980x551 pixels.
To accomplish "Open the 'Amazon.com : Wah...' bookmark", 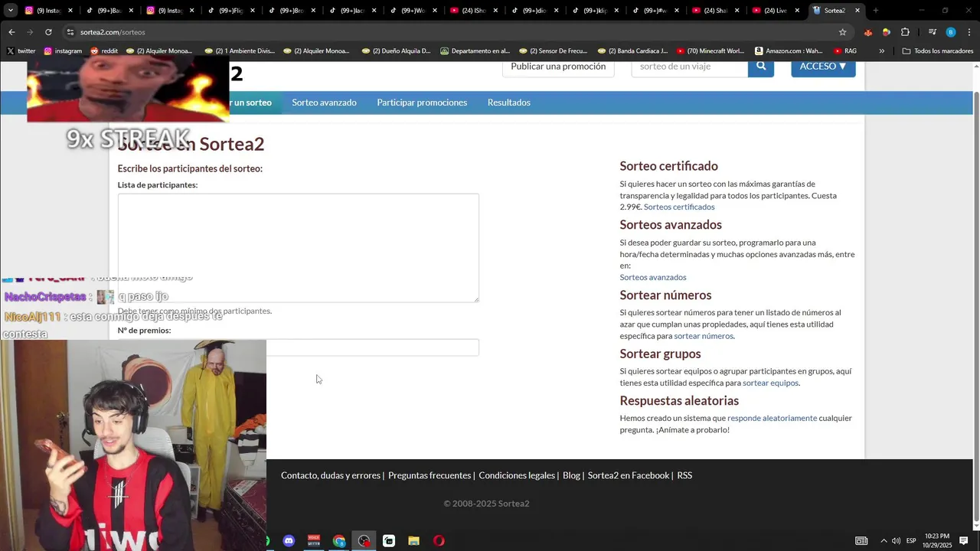I will point(789,51).
